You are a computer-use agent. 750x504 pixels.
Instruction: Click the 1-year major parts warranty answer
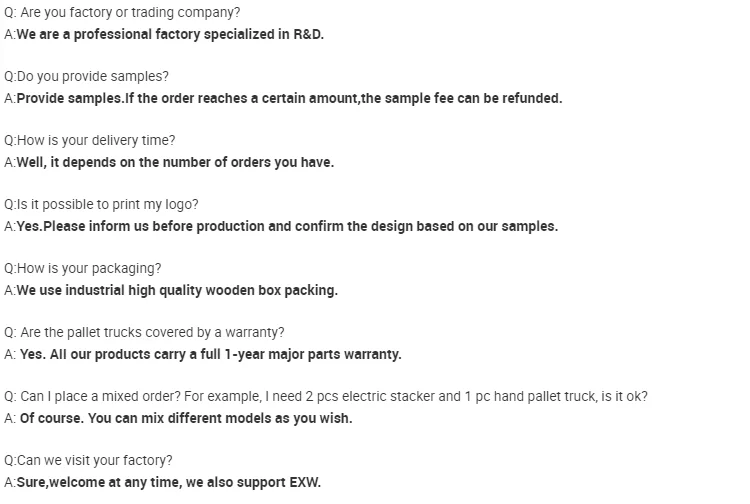[210, 354]
